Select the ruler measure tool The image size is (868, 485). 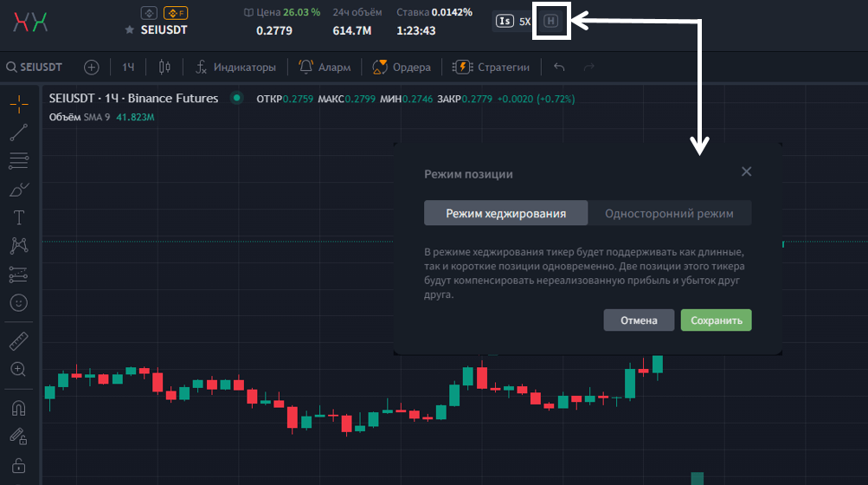19,341
